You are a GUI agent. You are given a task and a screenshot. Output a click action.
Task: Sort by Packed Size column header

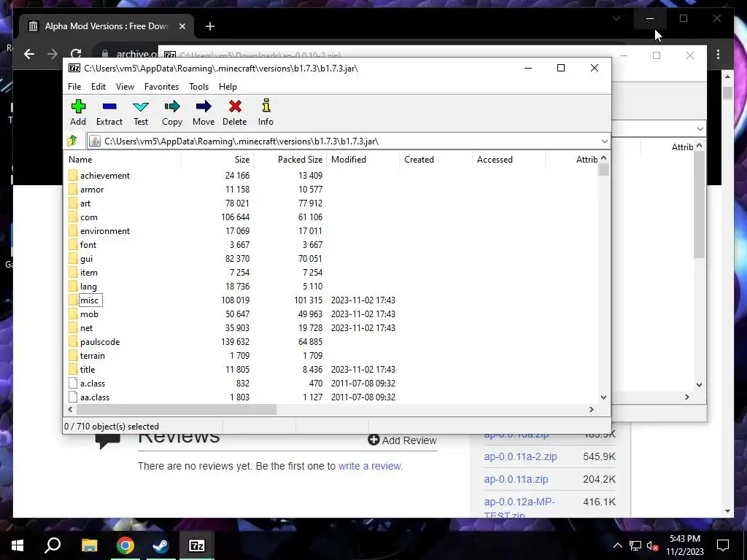tap(290, 160)
